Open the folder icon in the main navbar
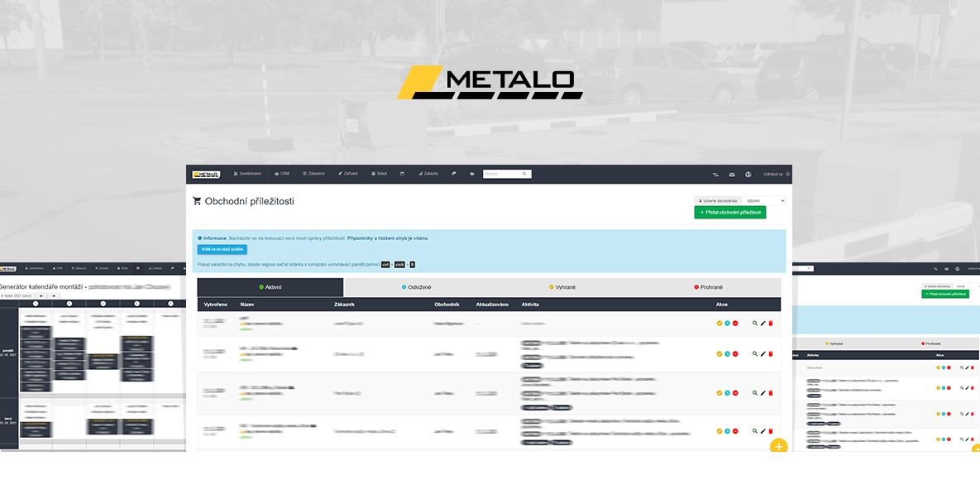 [472, 173]
